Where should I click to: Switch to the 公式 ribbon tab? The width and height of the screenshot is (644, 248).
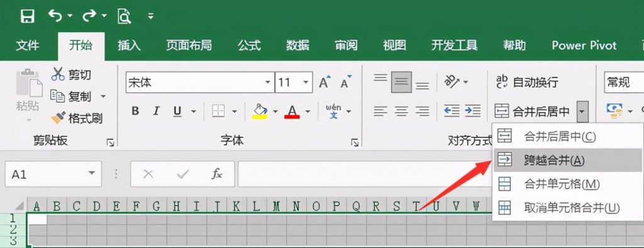pyautogui.click(x=249, y=45)
